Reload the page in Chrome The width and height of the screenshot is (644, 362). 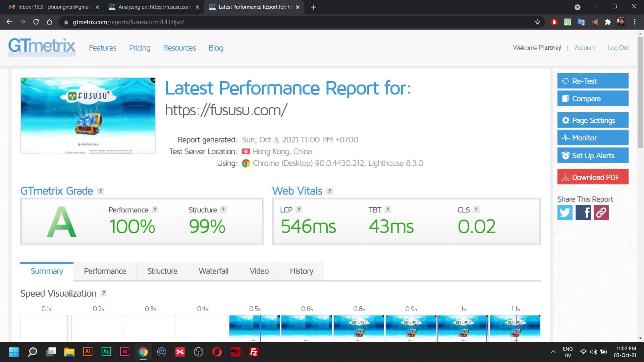36,22
